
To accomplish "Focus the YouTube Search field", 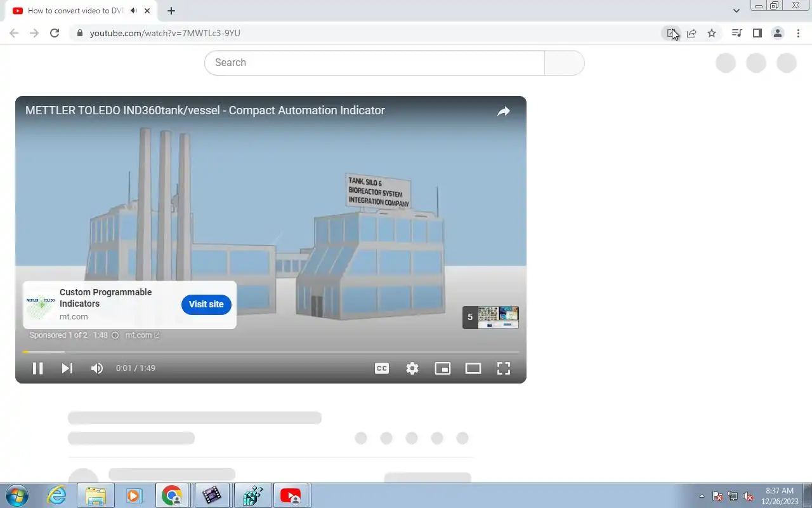I will pyautogui.click(x=374, y=63).
